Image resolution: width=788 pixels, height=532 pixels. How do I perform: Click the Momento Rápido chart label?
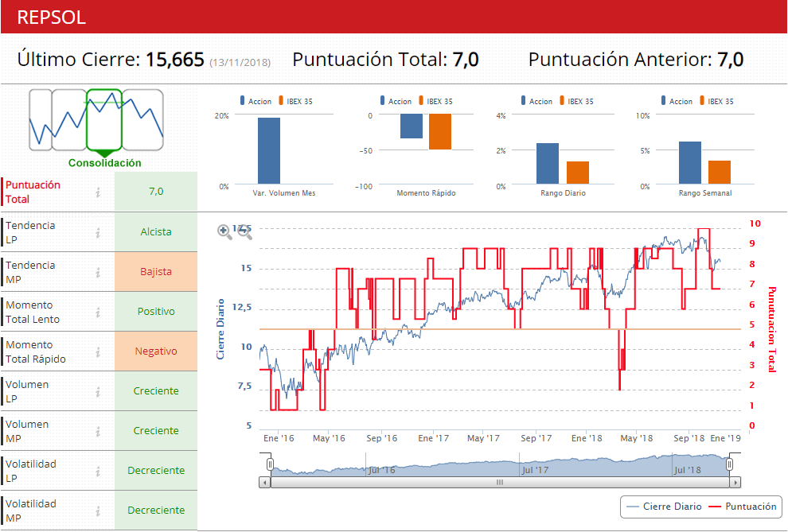pos(426,193)
